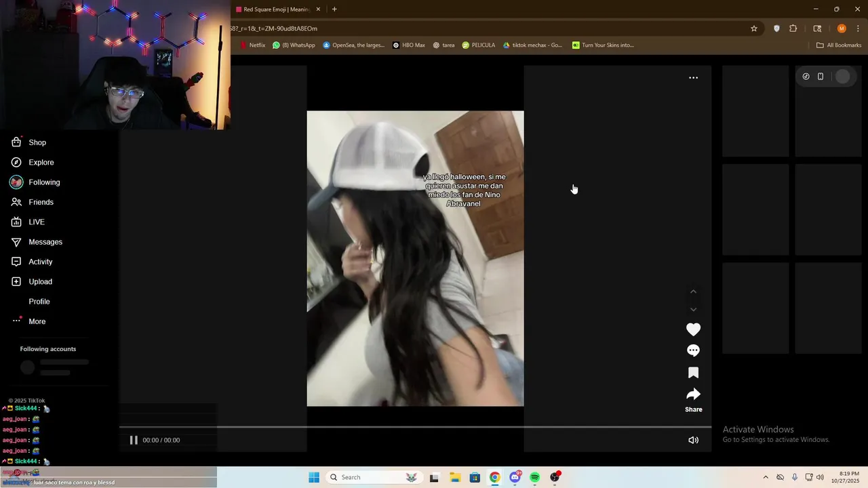This screenshot has width=868, height=488.
Task: Open the HBO Max bookmark
Action: click(409, 45)
